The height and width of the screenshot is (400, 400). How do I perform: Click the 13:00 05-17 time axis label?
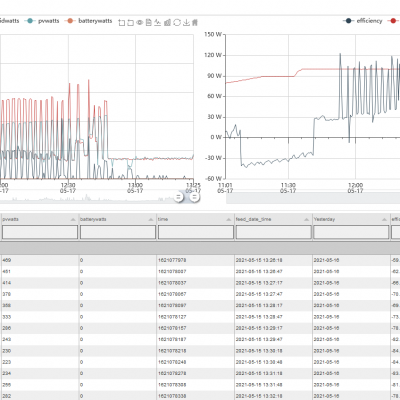tap(135, 188)
